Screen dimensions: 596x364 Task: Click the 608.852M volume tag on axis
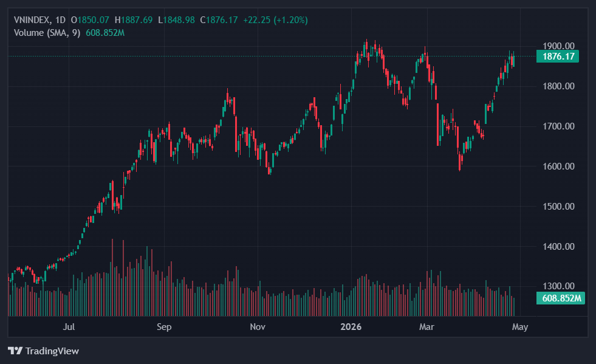(x=560, y=298)
